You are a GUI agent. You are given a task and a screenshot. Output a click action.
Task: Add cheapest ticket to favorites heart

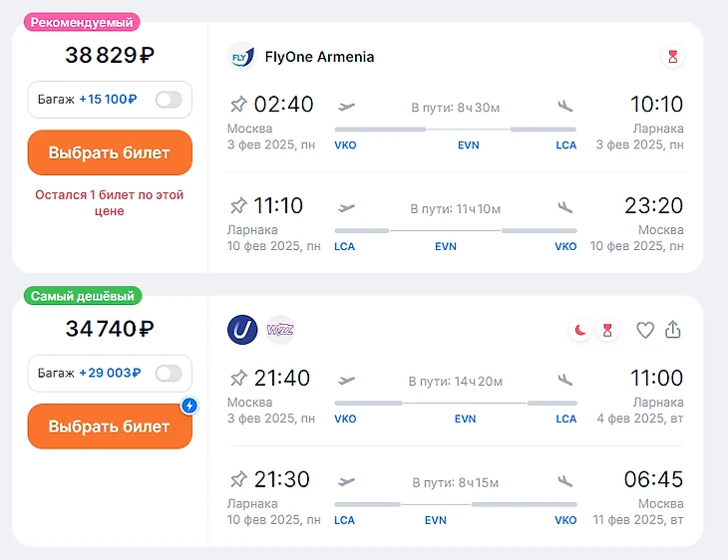pos(645,330)
